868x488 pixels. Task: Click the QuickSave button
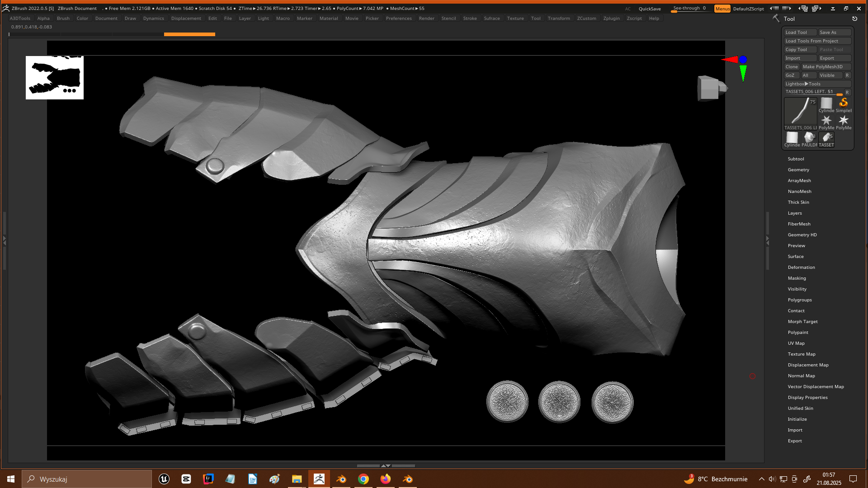(650, 9)
